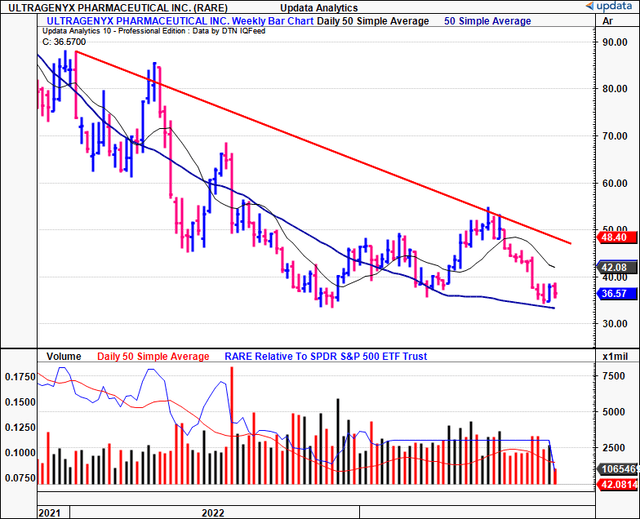The height and width of the screenshot is (519, 640).
Task: Click the 2500 volume axis label
Action: pos(614,448)
